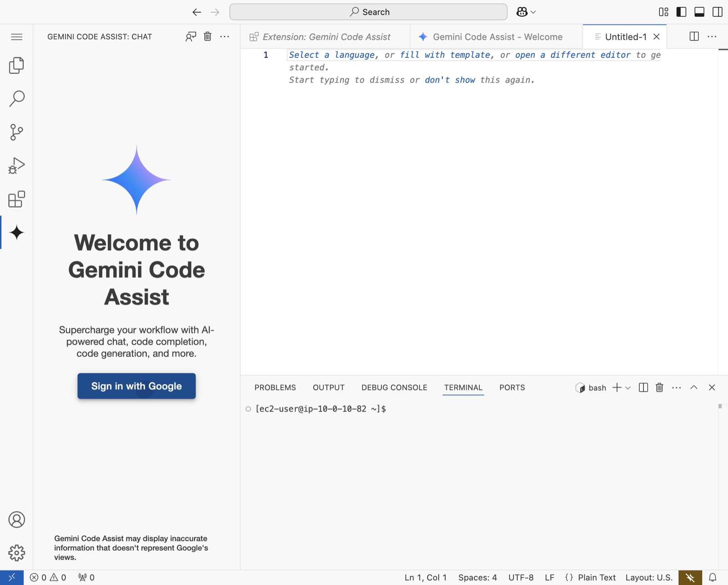The width and height of the screenshot is (728, 585).
Task: Change indentation via Spaces: 4
Action: [x=477, y=577]
